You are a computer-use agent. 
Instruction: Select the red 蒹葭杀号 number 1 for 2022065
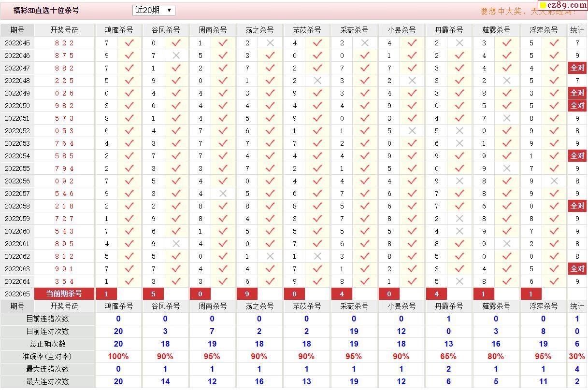click(x=484, y=294)
